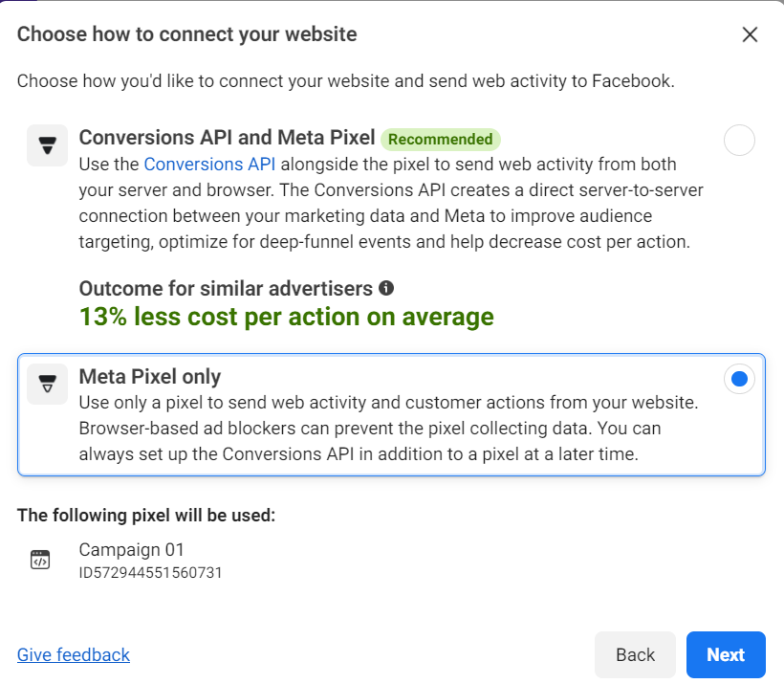This screenshot has width=784, height=684.
Task: Select the Meta Pixel only radio button
Action: tap(739, 379)
